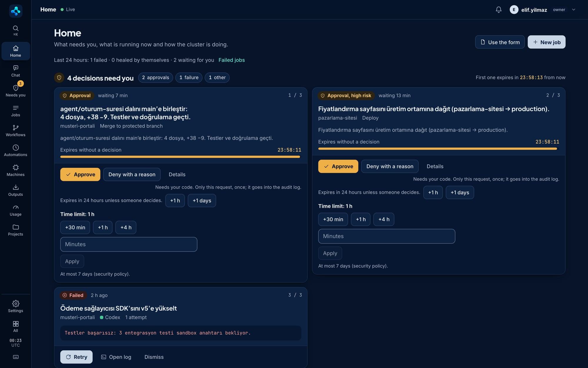
Task: Open the notifications bell
Action: [499, 10]
